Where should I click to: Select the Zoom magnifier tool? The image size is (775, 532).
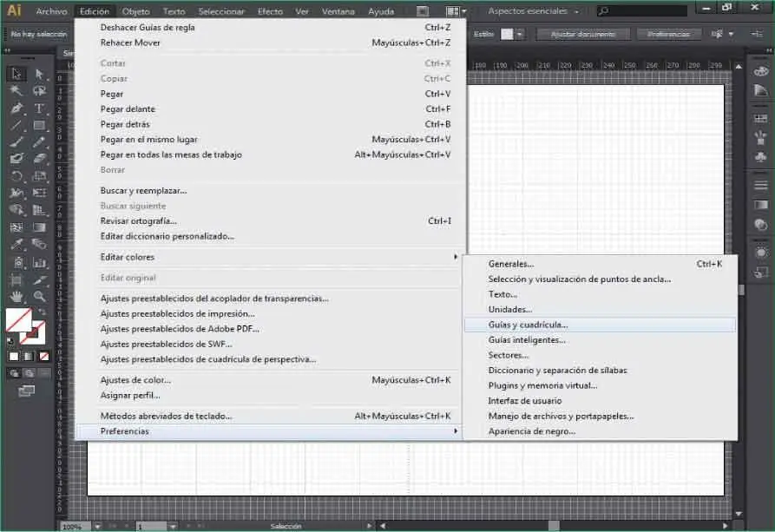click(40, 297)
